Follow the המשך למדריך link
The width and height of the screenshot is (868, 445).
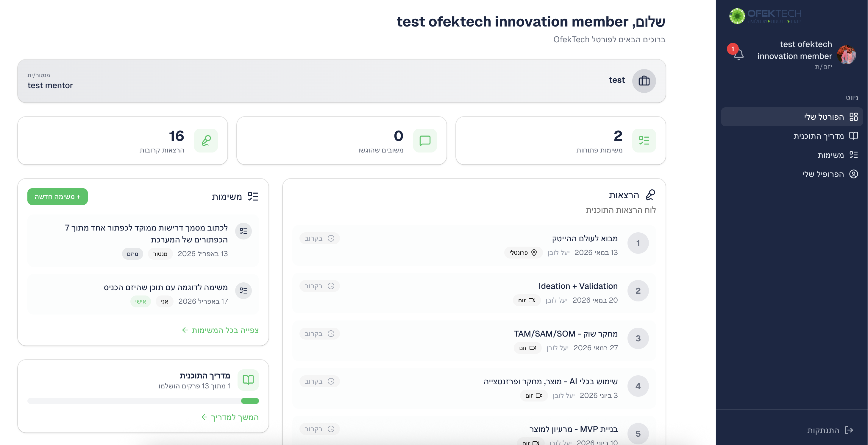click(230, 417)
